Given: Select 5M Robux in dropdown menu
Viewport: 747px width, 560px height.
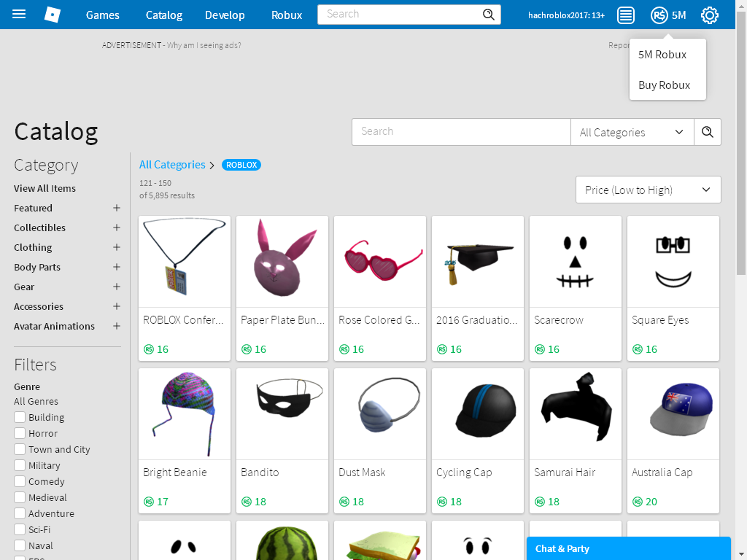Looking at the screenshot, I should [662, 55].
